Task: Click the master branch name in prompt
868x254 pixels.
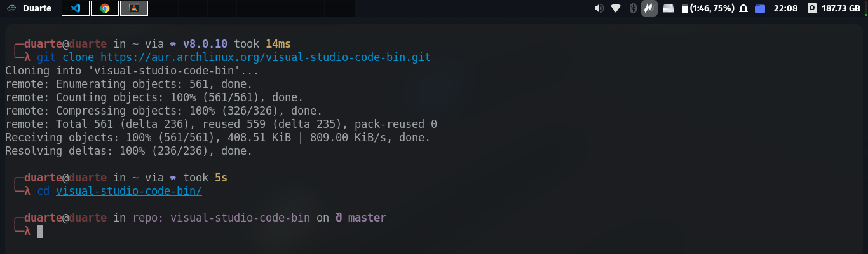Action: (367, 218)
